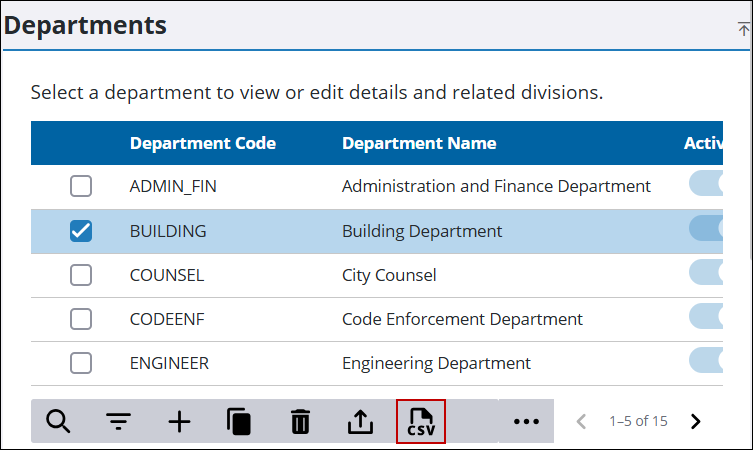
Task: Sort by the Department Code column header
Action: coord(203,143)
